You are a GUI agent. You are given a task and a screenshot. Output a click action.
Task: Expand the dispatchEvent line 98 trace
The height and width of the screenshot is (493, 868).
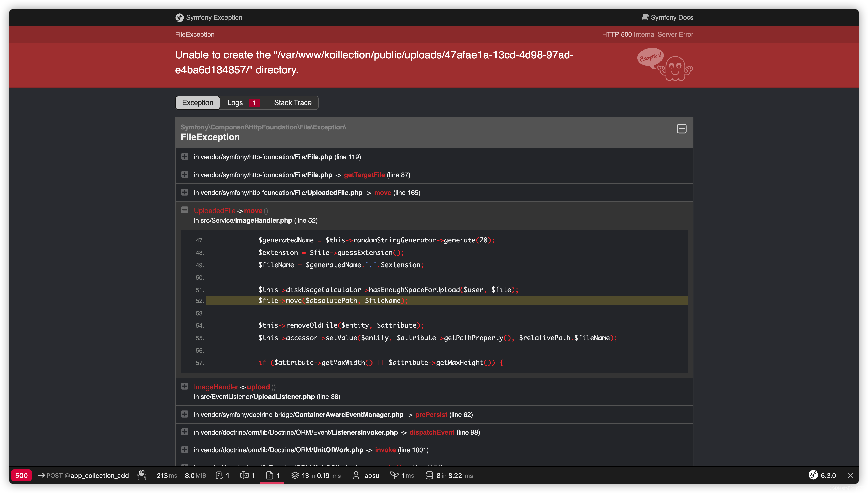184,432
